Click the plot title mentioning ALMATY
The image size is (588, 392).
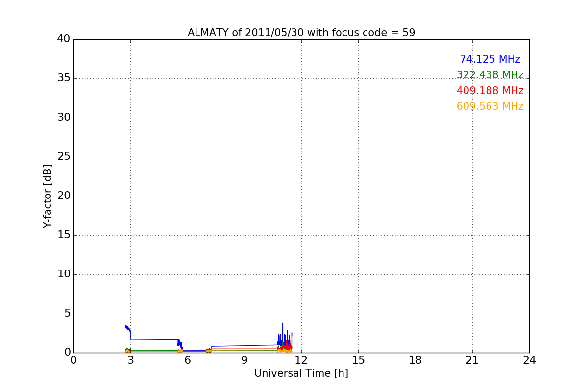301,33
